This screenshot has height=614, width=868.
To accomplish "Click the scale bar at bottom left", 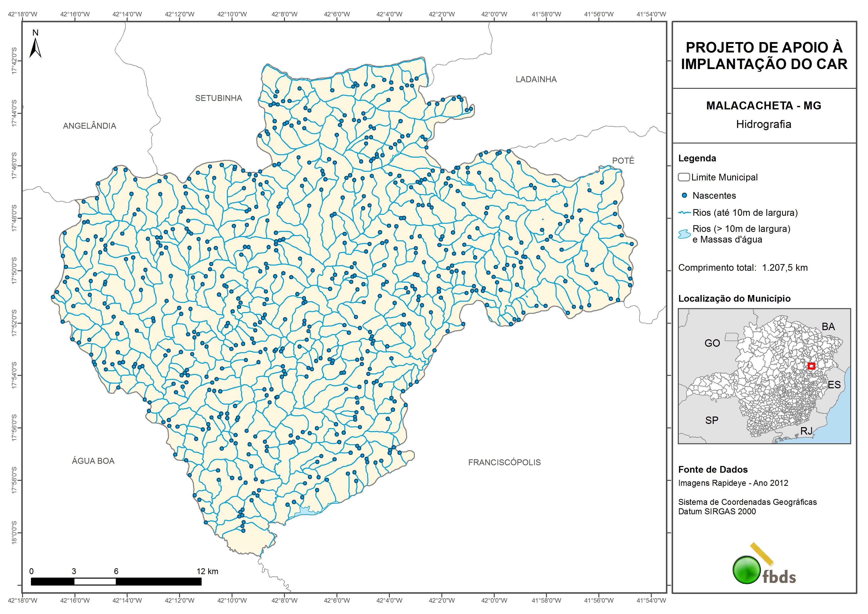I will pyautogui.click(x=116, y=582).
